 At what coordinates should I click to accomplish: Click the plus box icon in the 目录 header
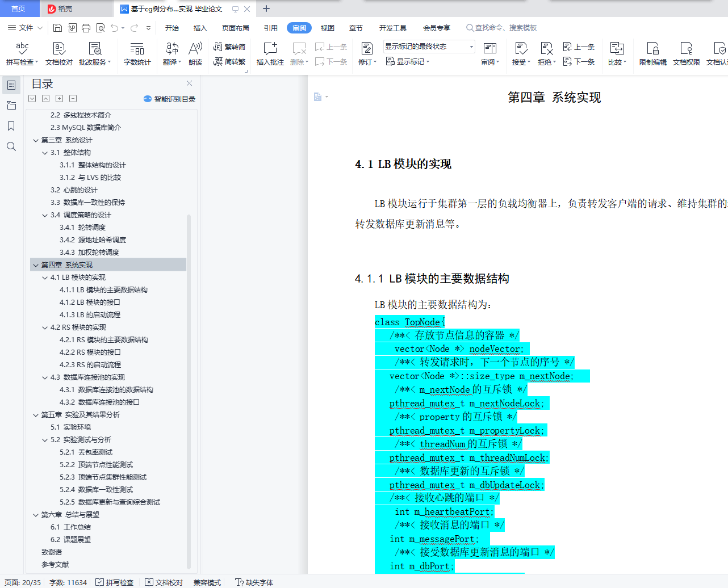click(x=59, y=99)
